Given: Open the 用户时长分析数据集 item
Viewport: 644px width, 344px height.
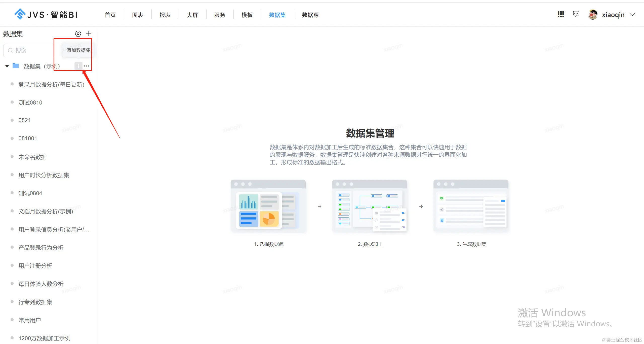Looking at the screenshot, I should click(44, 175).
